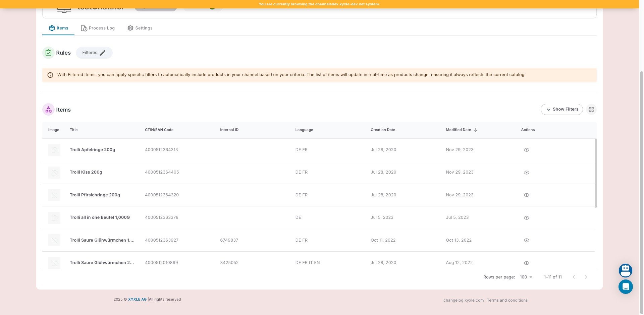The height and width of the screenshot is (315, 644).
Task: Go to next page arrow
Action: pos(586,277)
